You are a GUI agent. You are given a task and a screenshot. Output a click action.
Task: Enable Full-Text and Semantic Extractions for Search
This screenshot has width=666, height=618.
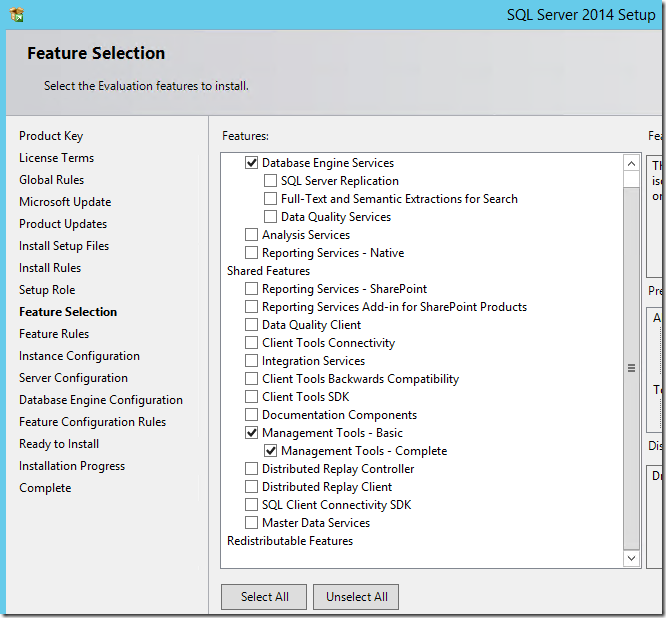pyautogui.click(x=270, y=199)
